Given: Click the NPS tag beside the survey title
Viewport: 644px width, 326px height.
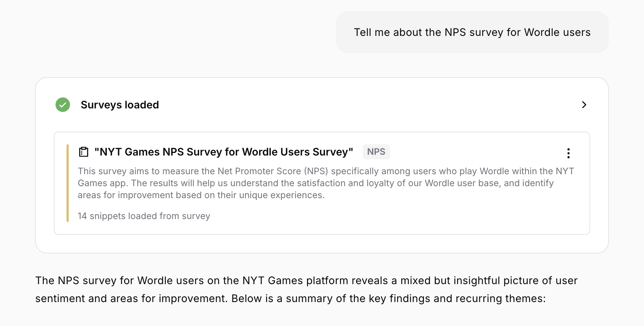Looking at the screenshot, I should 376,151.
